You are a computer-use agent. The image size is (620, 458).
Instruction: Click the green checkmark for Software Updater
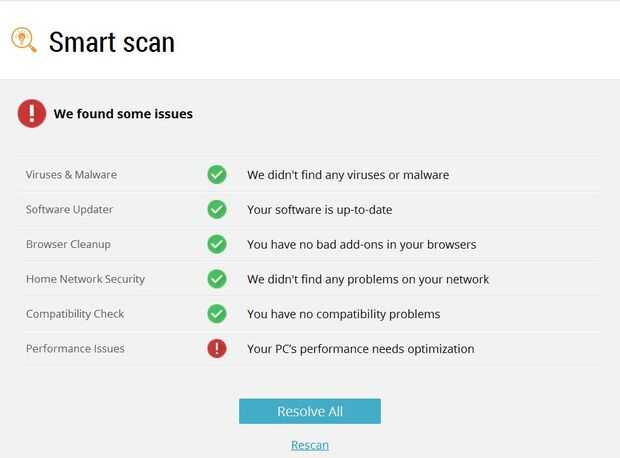pyautogui.click(x=217, y=209)
